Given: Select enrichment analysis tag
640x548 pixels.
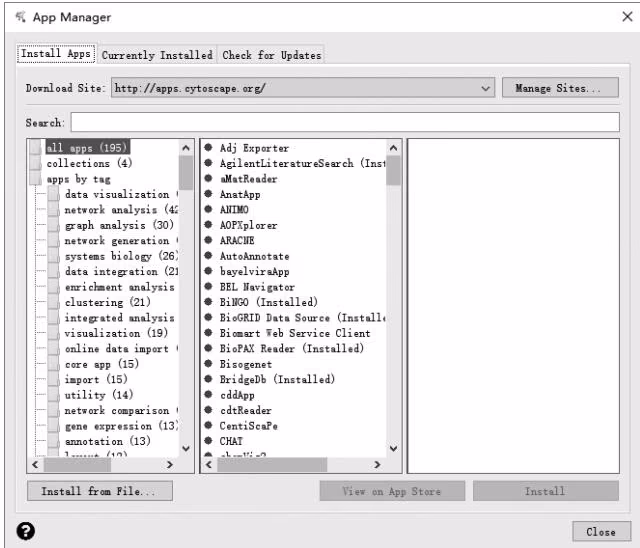Looking at the screenshot, I should [120, 287].
